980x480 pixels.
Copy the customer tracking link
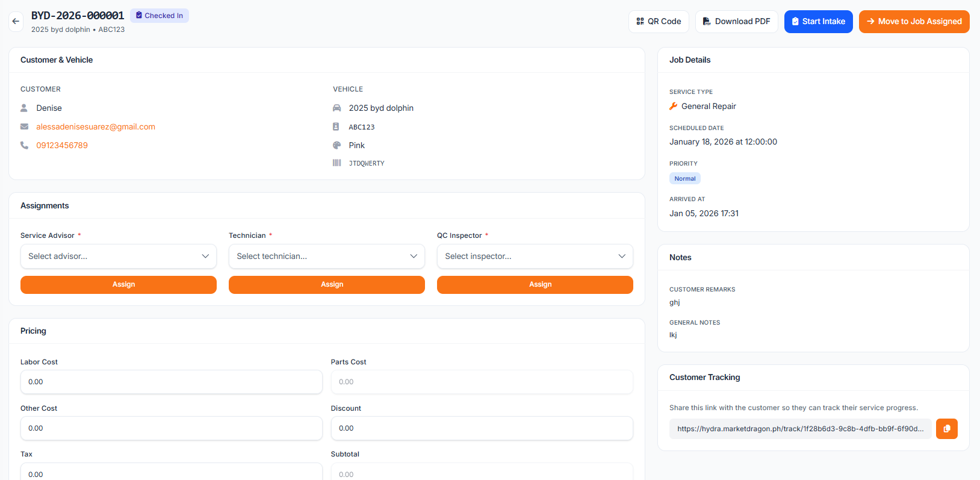tap(946, 429)
